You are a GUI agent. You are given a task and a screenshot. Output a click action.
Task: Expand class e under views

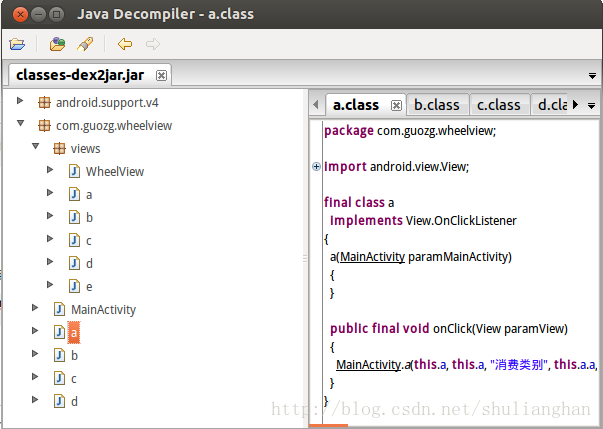[50, 284]
